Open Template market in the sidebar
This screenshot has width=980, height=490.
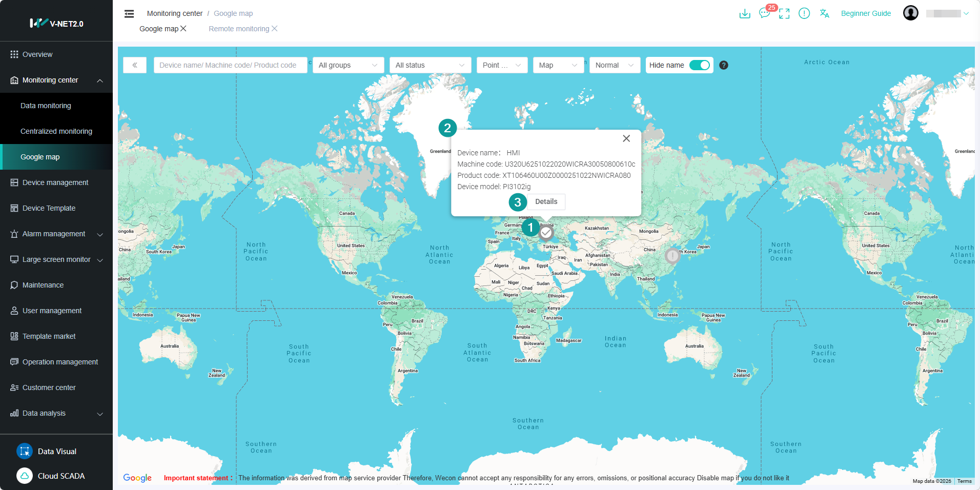(56, 336)
